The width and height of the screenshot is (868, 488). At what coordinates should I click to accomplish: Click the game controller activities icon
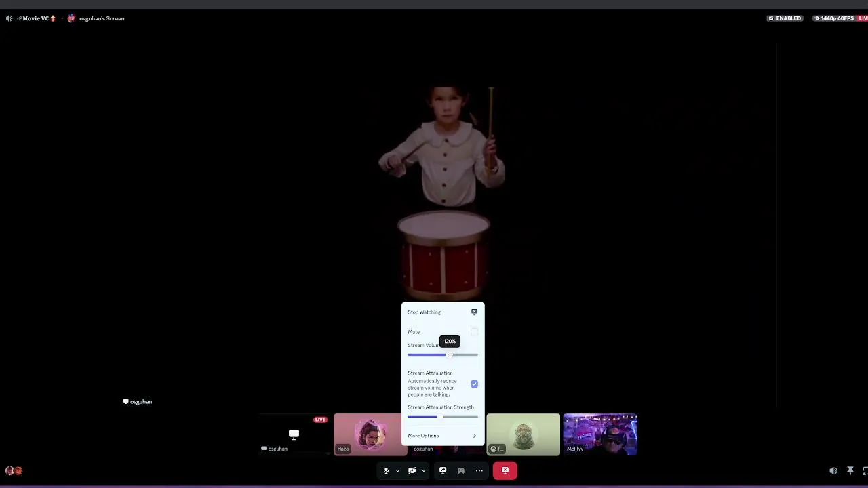click(x=461, y=470)
